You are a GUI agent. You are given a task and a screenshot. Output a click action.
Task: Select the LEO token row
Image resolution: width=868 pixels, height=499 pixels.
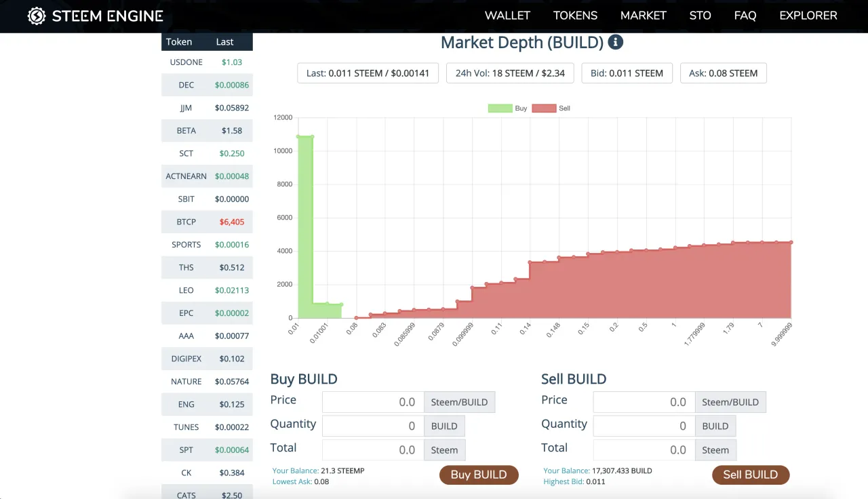(207, 290)
